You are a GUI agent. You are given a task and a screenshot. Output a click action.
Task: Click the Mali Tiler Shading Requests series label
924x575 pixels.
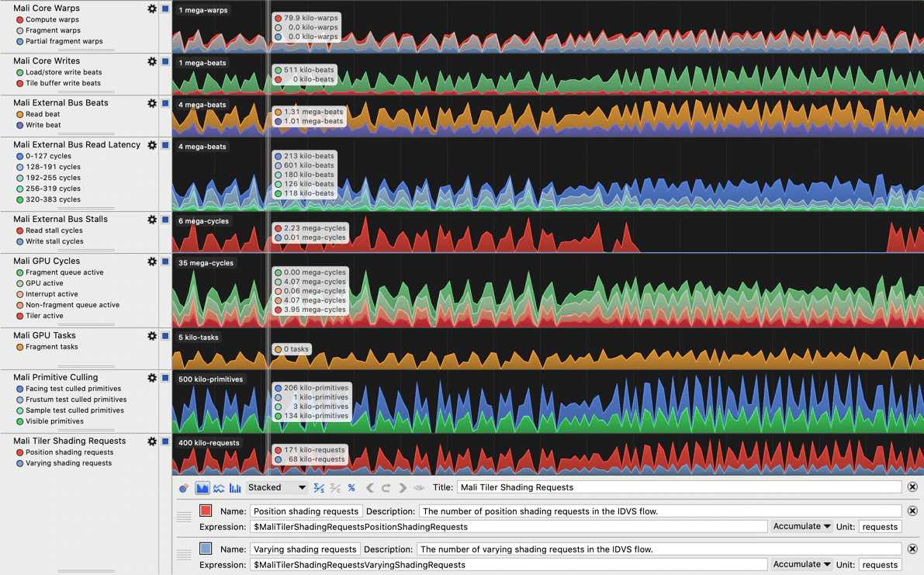point(71,441)
